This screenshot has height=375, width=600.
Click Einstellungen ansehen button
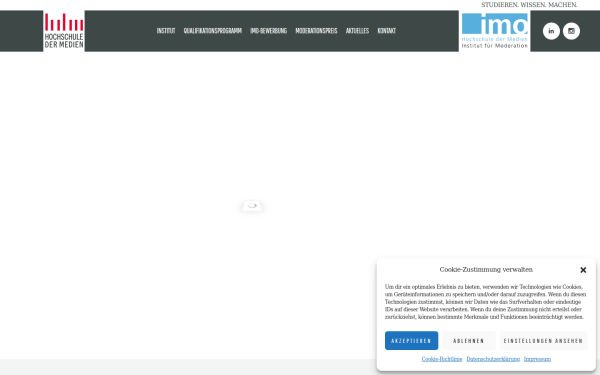tap(543, 341)
